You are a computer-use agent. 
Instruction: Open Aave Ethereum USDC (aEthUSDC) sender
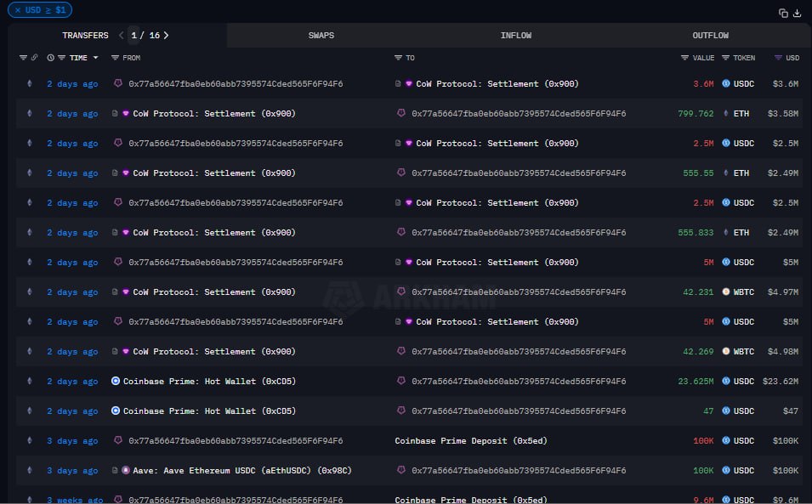(x=242, y=470)
